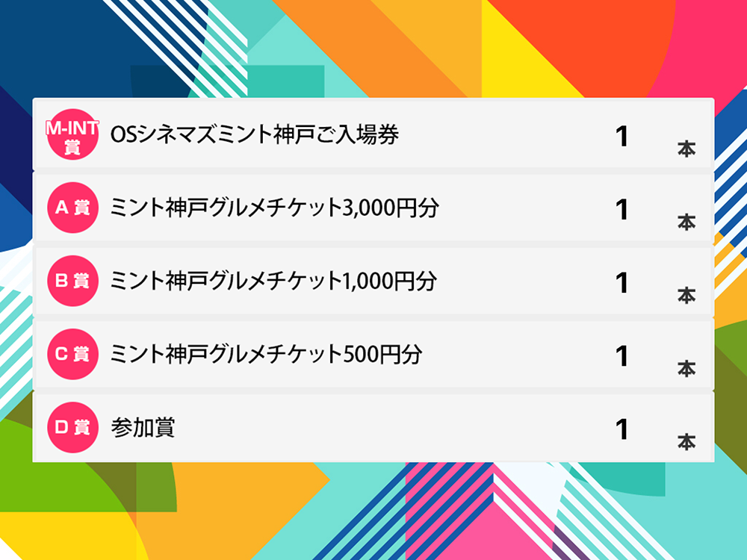Open the OSシネマズミント神戸ご入場券 prize row
Viewport: 747px width, 560px height.
pyautogui.click(x=373, y=134)
